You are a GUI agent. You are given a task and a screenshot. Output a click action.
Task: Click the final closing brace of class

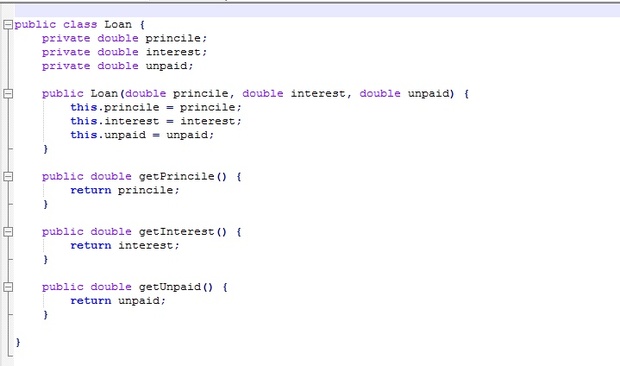tap(18, 342)
